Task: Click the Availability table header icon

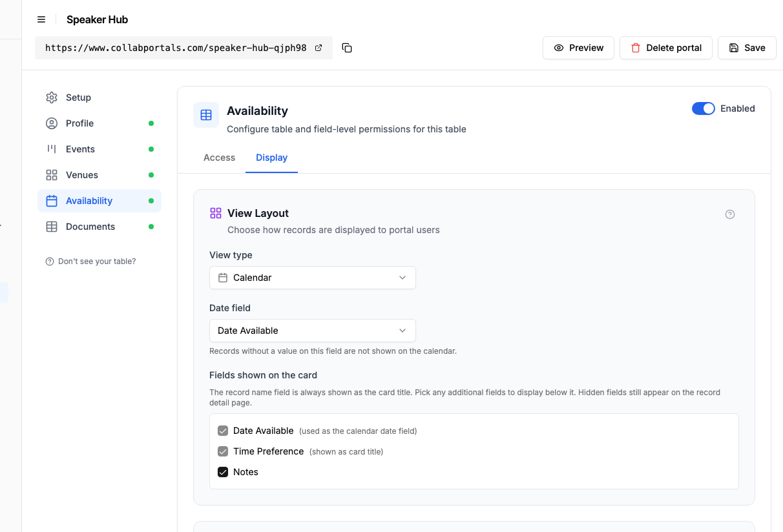Action: [x=206, y=115]
